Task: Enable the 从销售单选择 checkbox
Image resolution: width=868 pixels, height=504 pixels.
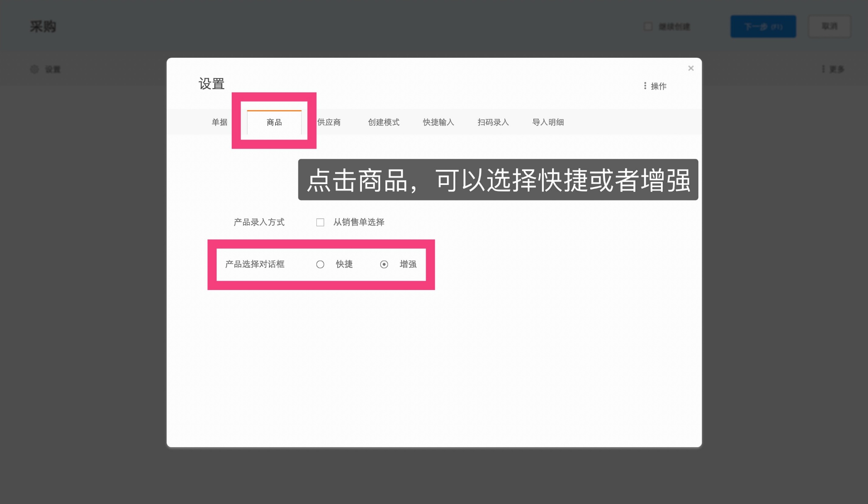Action: coord(320,222)
